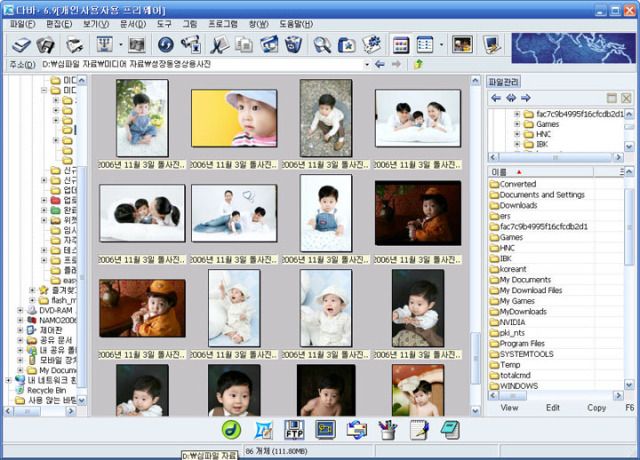
Task: Open dropdown next to list view icon
Action: point(441,44)
